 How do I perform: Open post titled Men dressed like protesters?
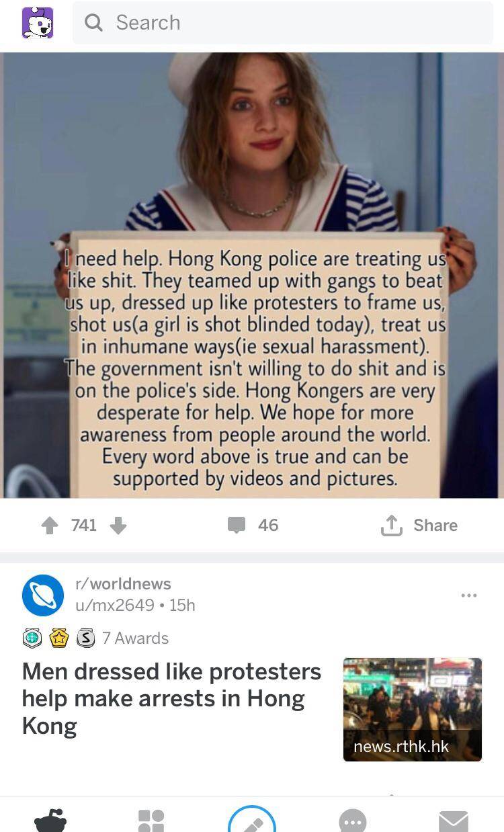pos(171,699)
